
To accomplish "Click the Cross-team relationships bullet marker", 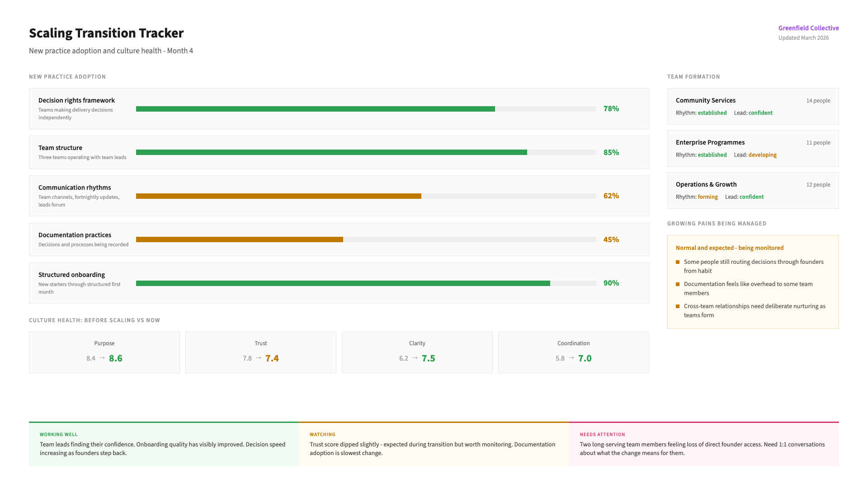I will 678,306.
